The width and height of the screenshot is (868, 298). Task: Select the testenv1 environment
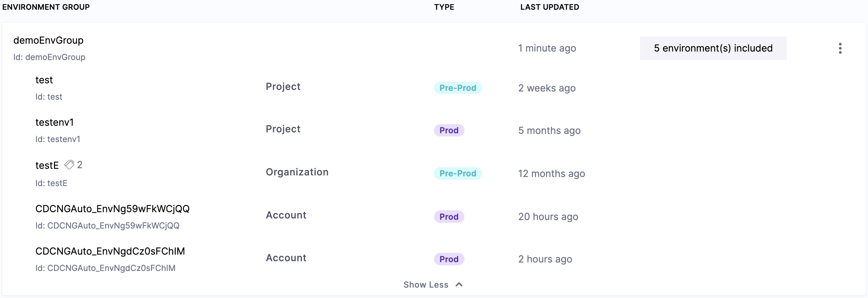54,123
